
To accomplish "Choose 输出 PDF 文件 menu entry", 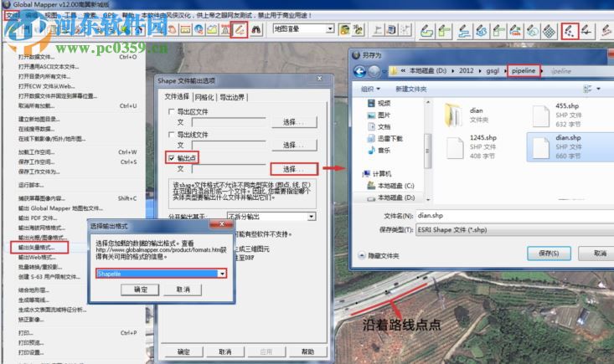I will click(38, 218).
